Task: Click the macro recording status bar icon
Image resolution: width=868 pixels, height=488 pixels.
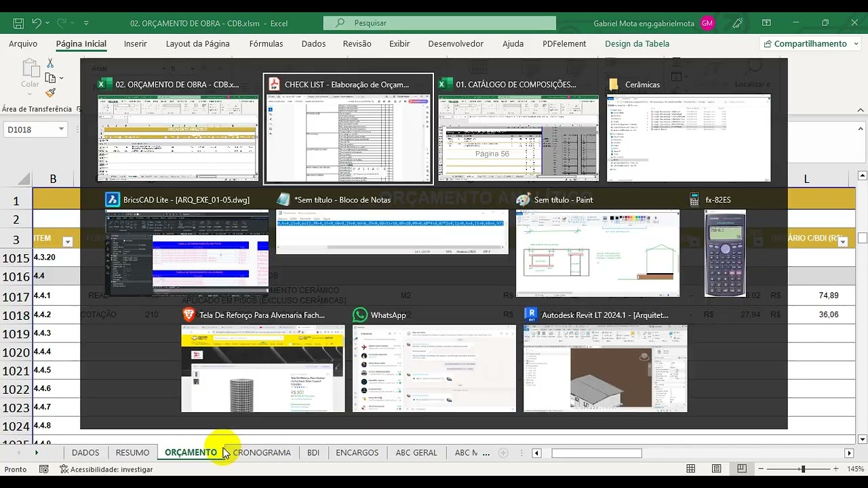Action: point(44,469)
